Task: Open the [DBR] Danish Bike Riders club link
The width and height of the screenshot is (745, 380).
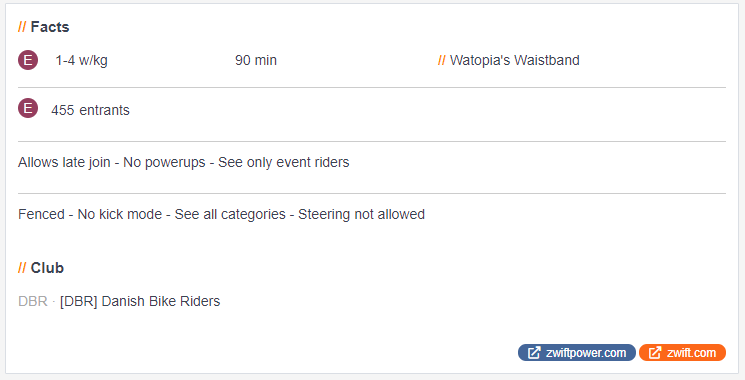Action: [140, 301]
